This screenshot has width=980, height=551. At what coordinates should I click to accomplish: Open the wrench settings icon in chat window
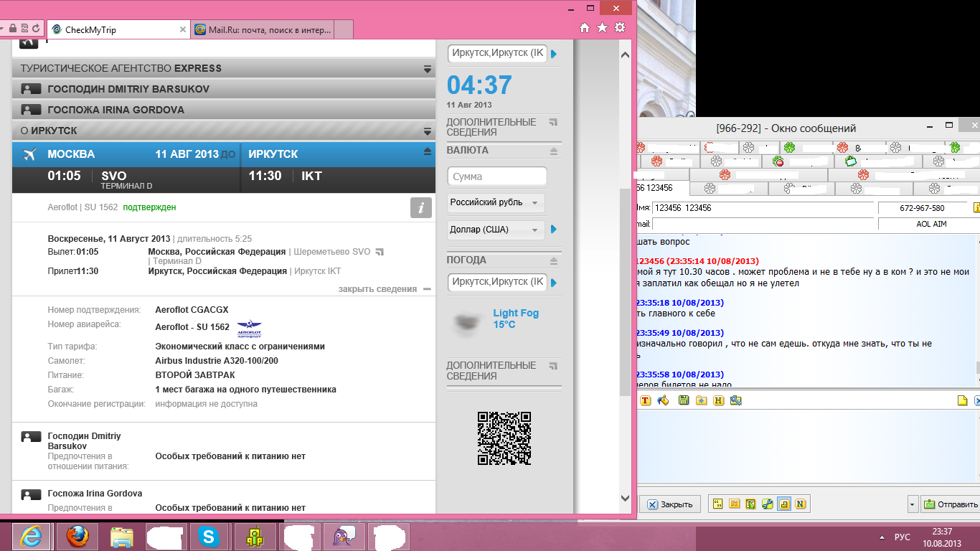767,504
